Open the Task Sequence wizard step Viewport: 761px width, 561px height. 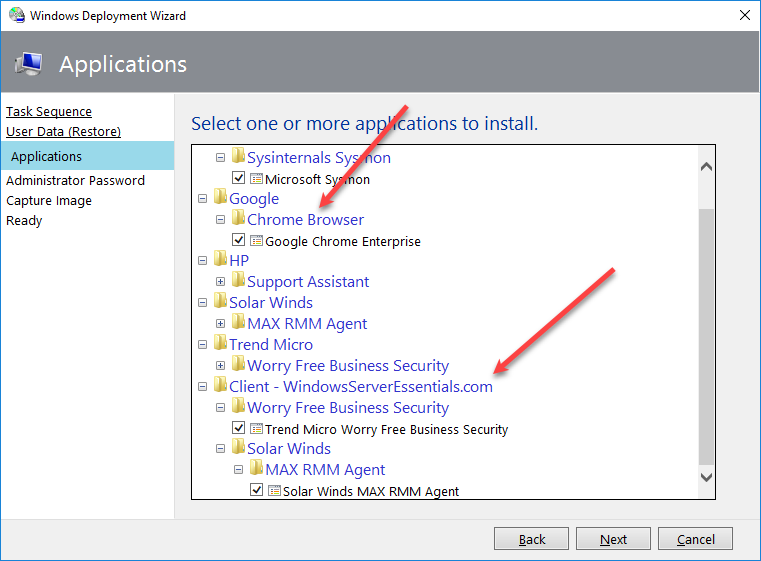point(49,112)
